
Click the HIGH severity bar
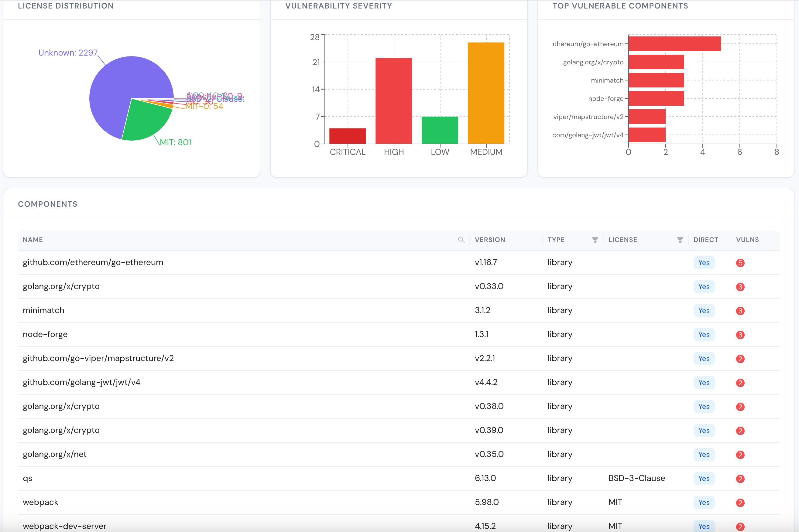393,101
